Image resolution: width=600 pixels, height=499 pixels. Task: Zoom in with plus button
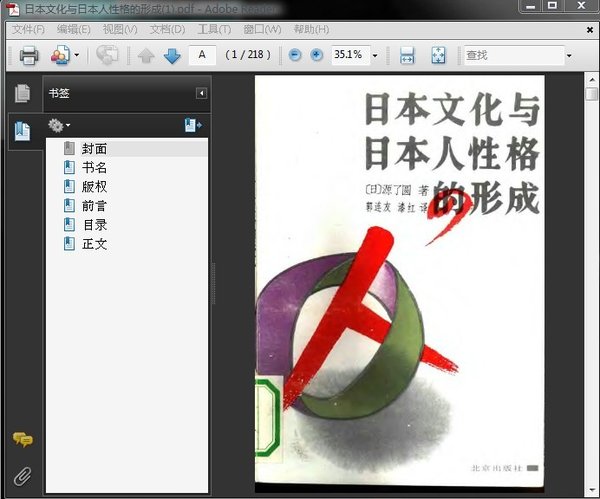click(x=316, y=55)
